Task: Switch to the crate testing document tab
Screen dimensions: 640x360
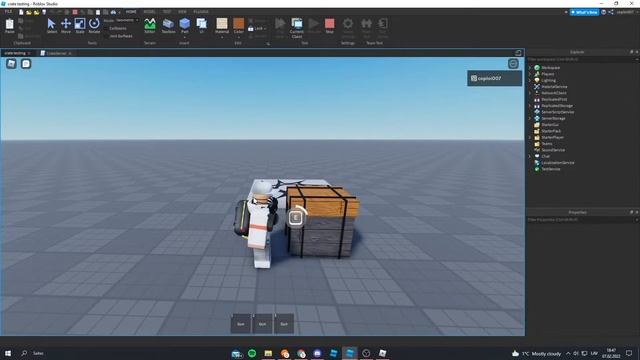Action: 15,53
